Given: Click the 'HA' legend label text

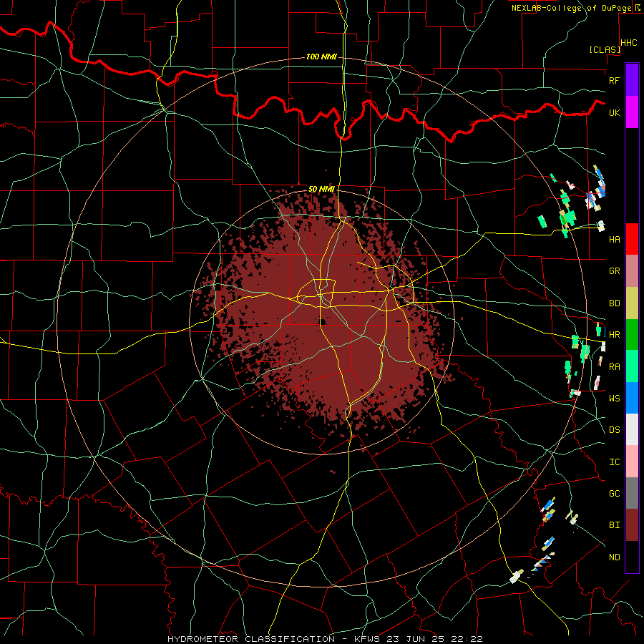Looking at the screenshot, I should pyautogui.click(x=614, y=240).
